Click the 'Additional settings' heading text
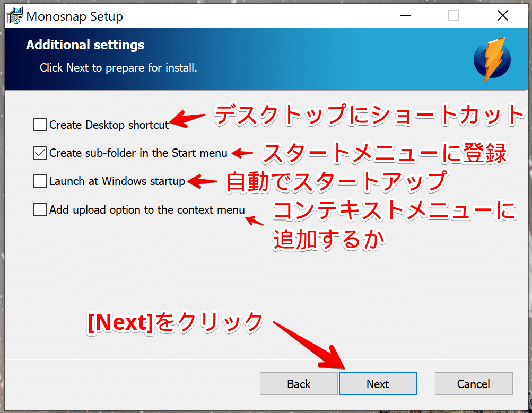Viewport: 532px width, 413px height. pyautogui.click(x=85, y=45)
